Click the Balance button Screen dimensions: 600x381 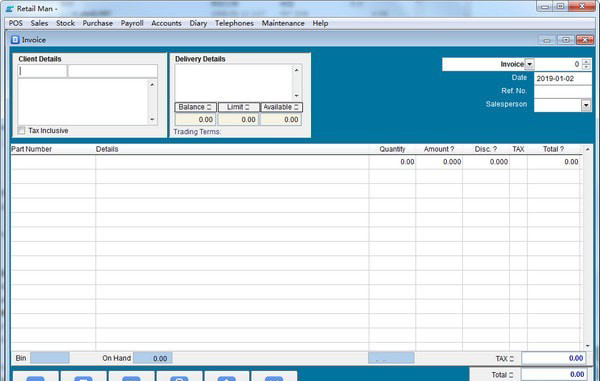(196, 107)
